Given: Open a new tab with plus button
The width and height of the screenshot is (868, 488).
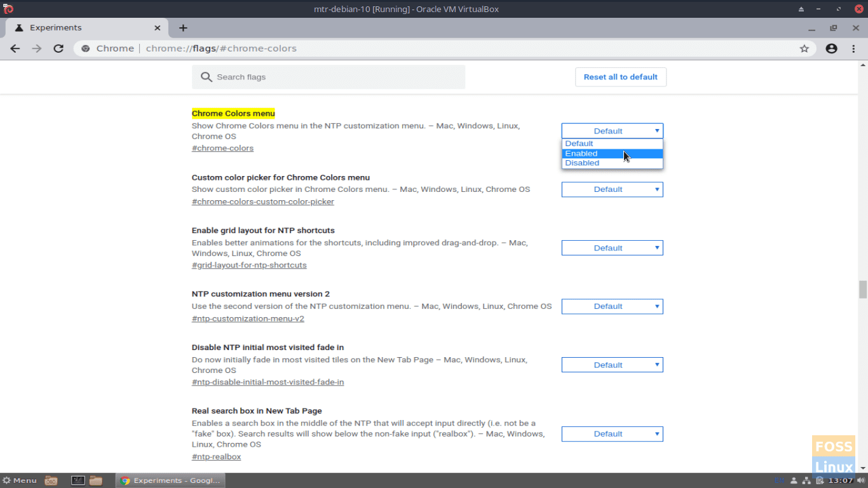Looking at the screenshot, I should pos(183,28).
